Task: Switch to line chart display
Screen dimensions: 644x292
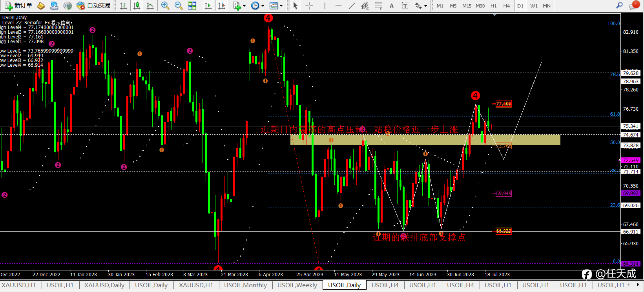Action: [x=150, y=5]
